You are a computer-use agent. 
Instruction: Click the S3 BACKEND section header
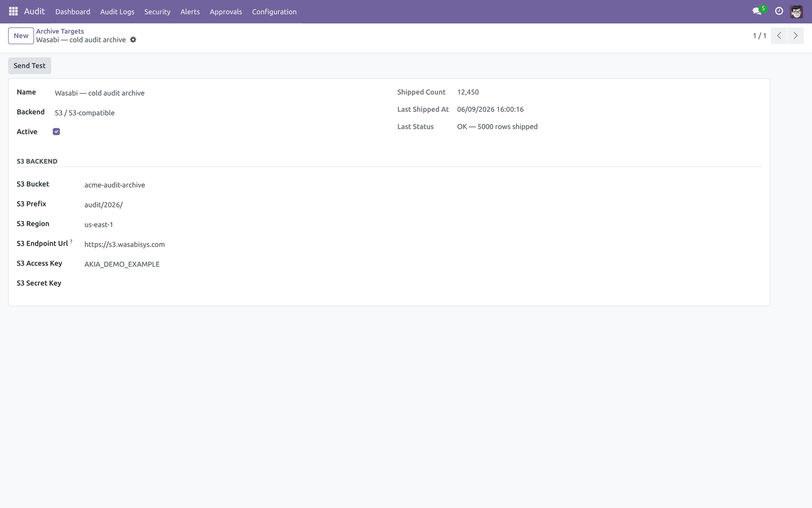(37, 161)
